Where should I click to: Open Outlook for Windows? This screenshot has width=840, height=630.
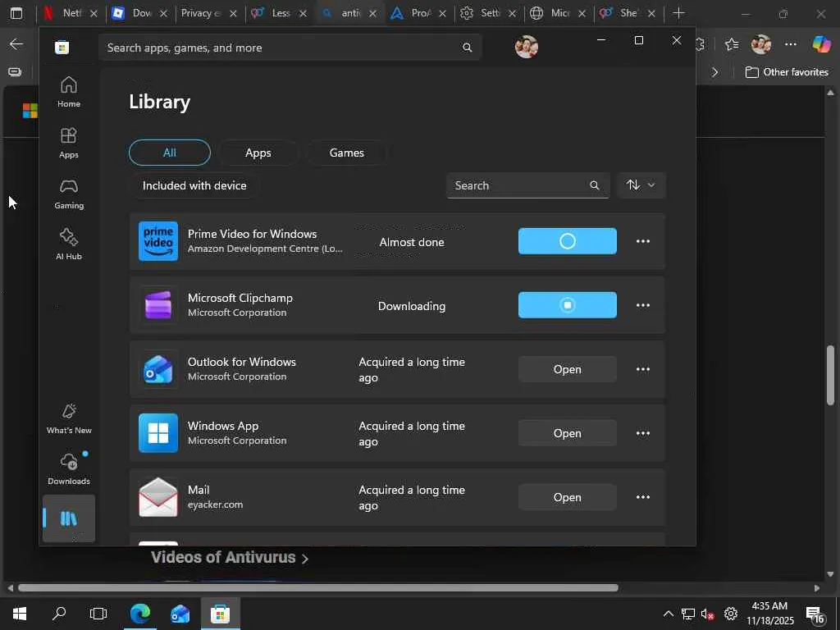pos(568,369)
